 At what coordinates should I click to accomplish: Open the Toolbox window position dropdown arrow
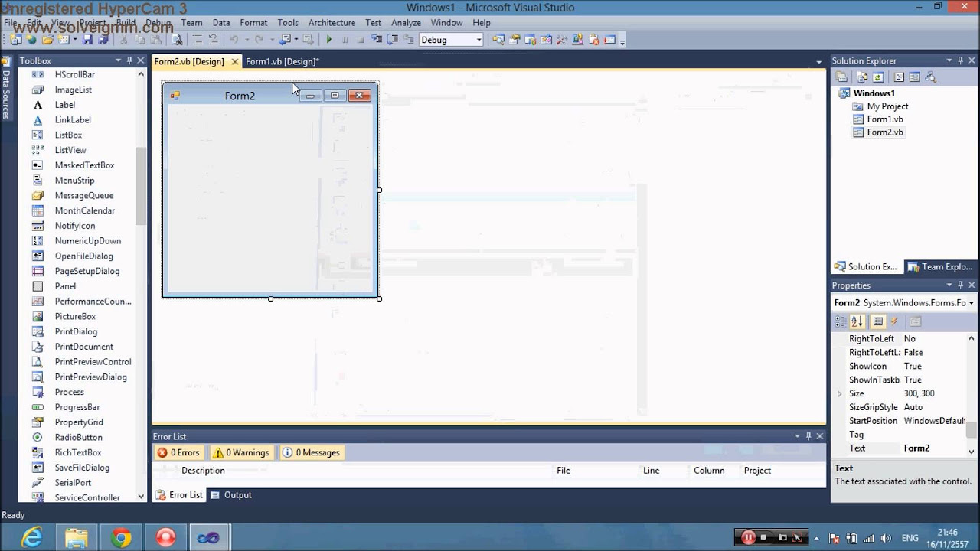(x=119, y=60)
